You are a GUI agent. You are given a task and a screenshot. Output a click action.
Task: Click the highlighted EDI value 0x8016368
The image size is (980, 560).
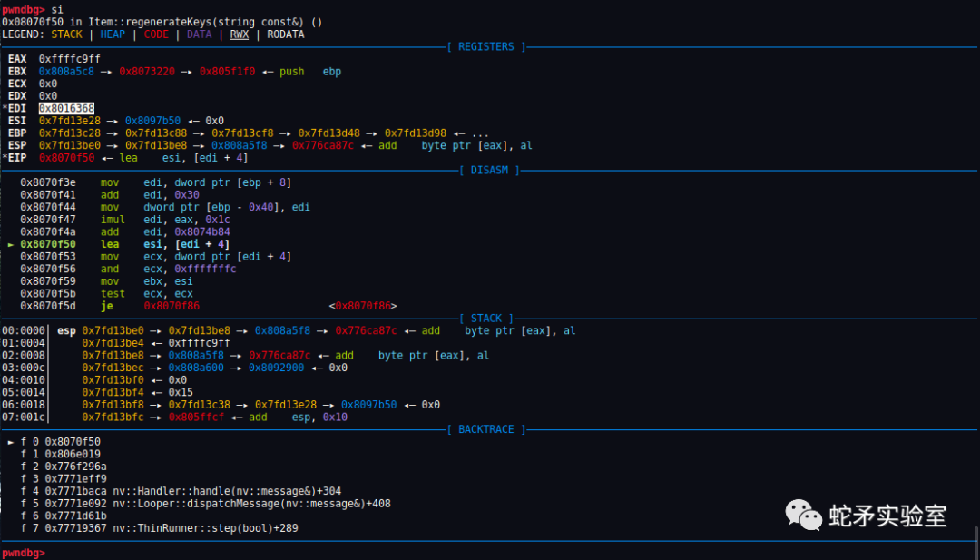tap(66, 109)
